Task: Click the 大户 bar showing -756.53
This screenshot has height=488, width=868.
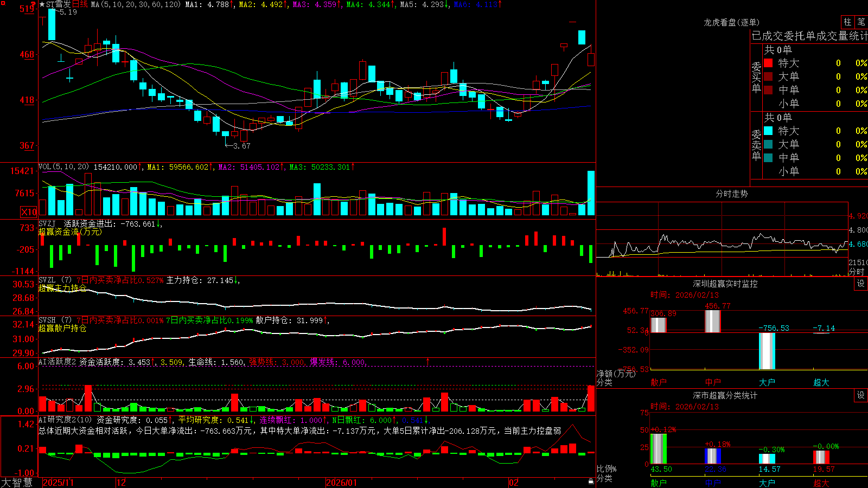Action: pos(767,351)
